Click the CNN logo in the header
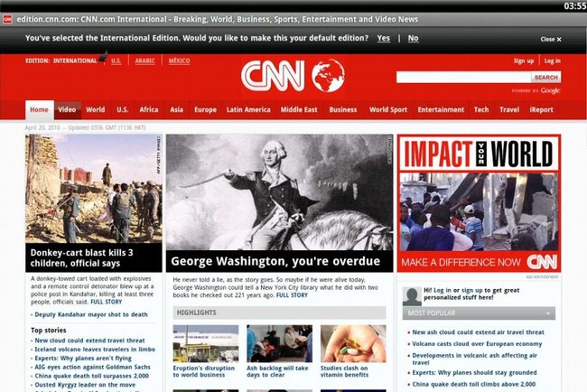This screenshot has height=392, width=587. [x=273, y=77]
